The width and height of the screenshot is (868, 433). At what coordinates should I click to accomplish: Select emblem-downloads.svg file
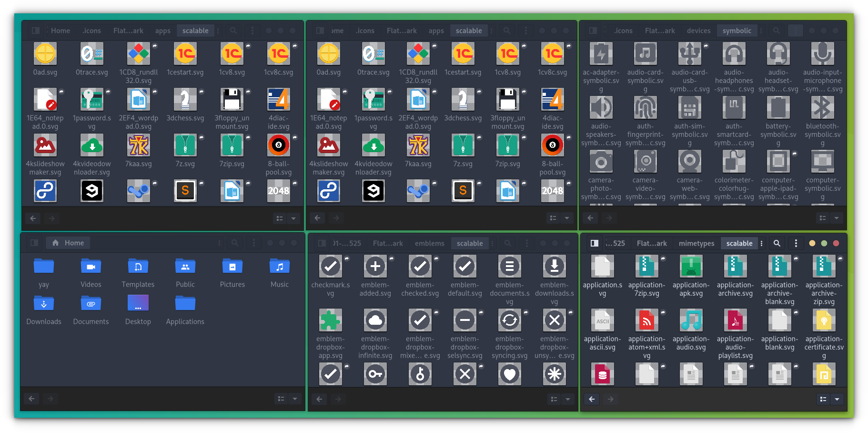click(x=555, y=267)
